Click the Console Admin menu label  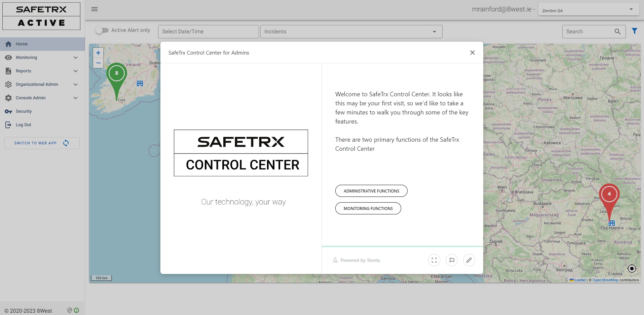(31, 98)
